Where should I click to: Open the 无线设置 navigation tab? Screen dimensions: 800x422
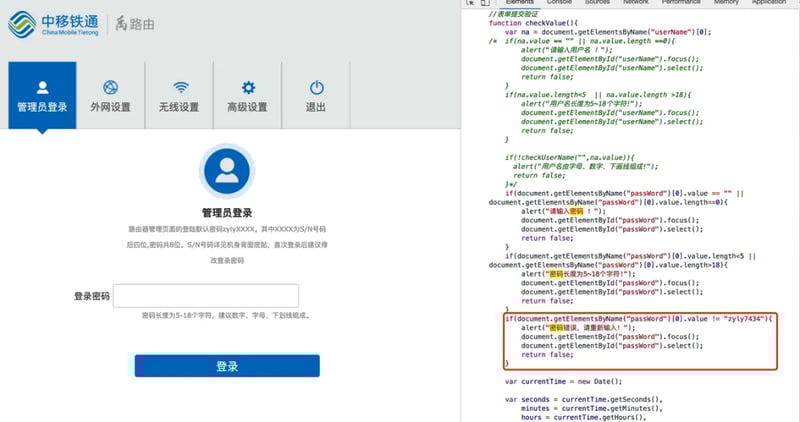coord(179,95)
